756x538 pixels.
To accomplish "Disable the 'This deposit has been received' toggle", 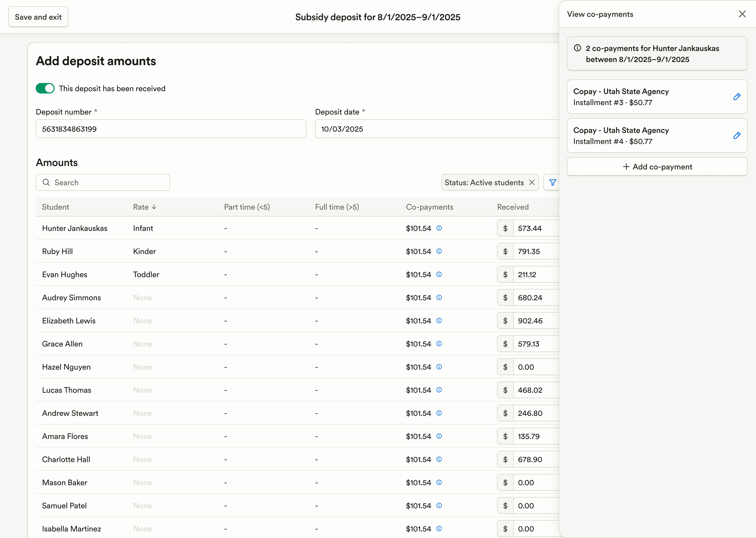I will pos(45,88).
